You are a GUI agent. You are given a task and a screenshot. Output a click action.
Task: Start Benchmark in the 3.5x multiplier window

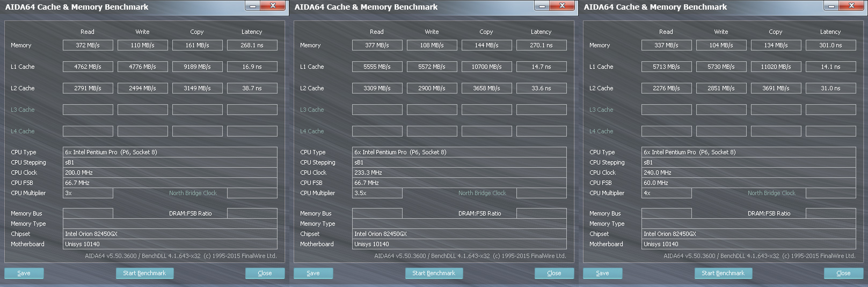434,273
